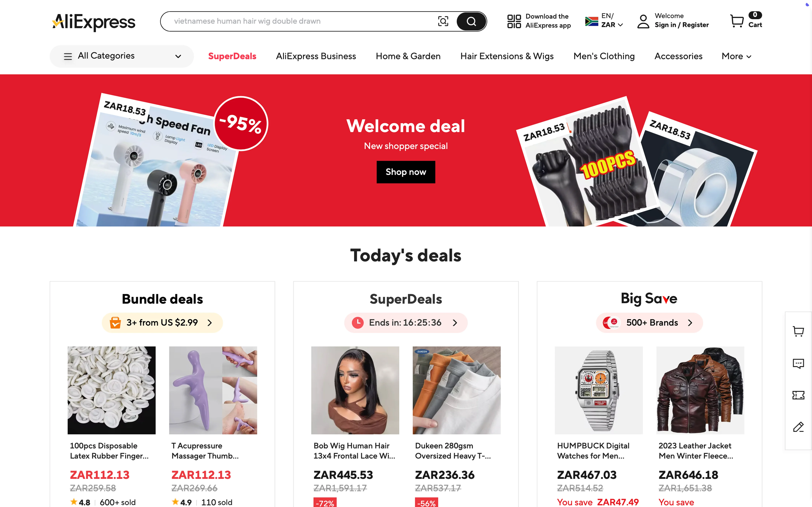Open the 500+ Brands Big Save link
This screenshot has width=812, height=507.
click(649, 323)
